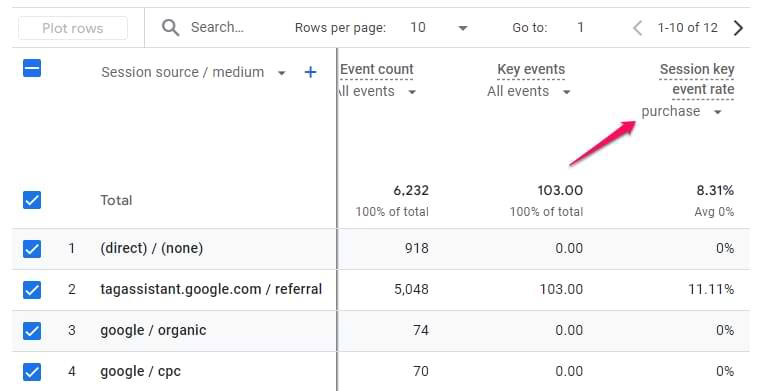The height and width of the screenshot is (391, 771).
Task: Uncheck the (direct) / (none) row
Action: pos(32,248)
